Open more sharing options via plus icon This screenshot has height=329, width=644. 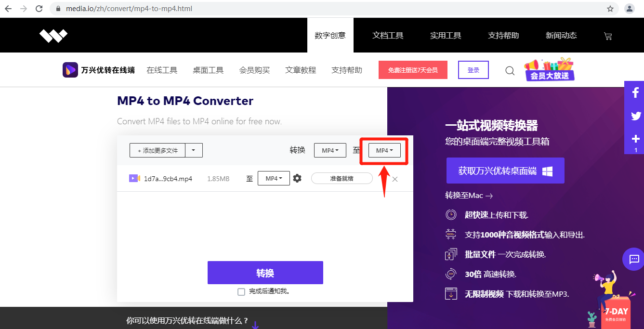[635, 139]
